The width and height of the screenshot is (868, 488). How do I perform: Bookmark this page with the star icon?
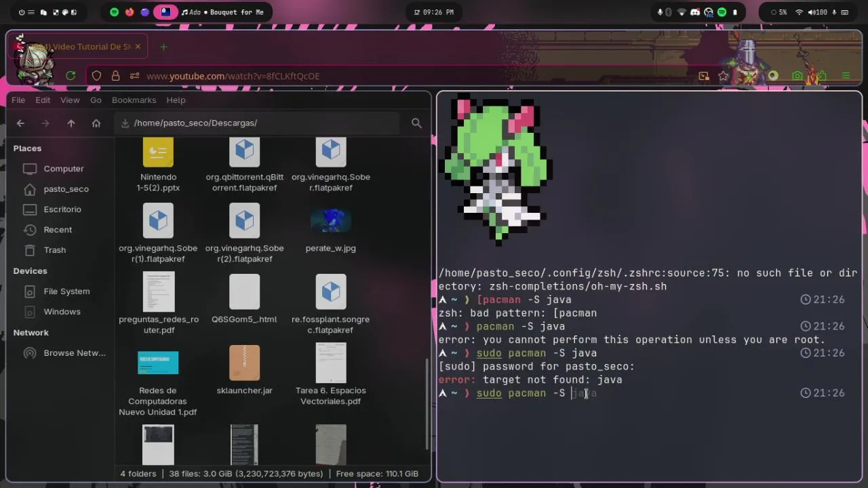pyautogui.click(x=723, y=76)
